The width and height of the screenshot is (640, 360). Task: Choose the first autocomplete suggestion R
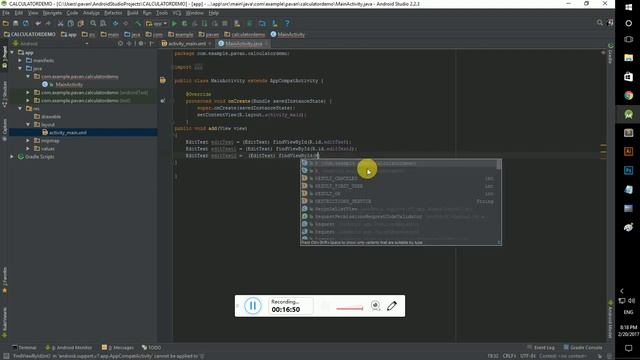tap(398, 163)
